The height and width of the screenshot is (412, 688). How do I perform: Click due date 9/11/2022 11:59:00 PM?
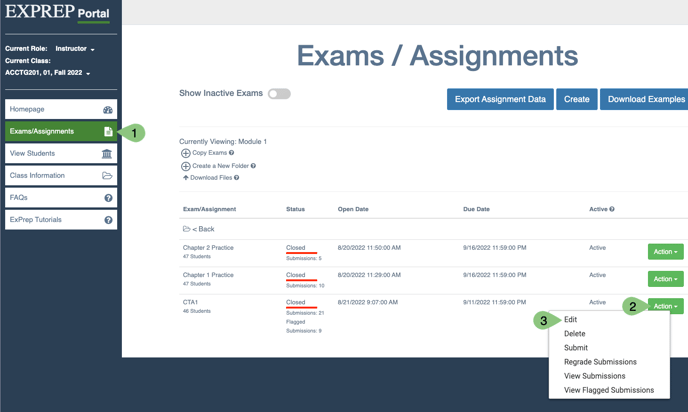point(494,302)
